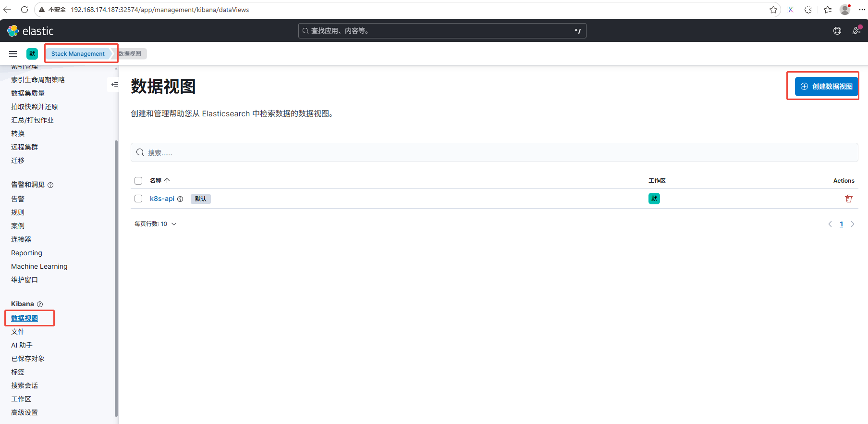Open 远程集群 in sidebar
Image resolution: width=868 pixels, height=424 pixels.
24,147
